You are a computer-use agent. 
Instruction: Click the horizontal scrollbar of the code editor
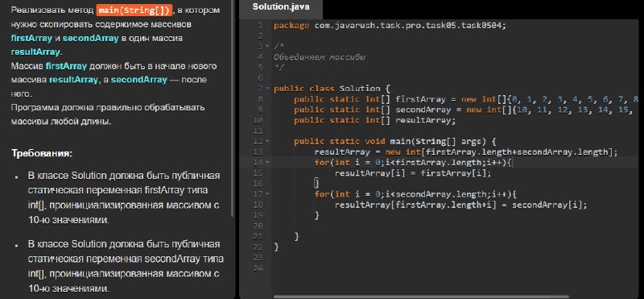[x=421, y=296]
